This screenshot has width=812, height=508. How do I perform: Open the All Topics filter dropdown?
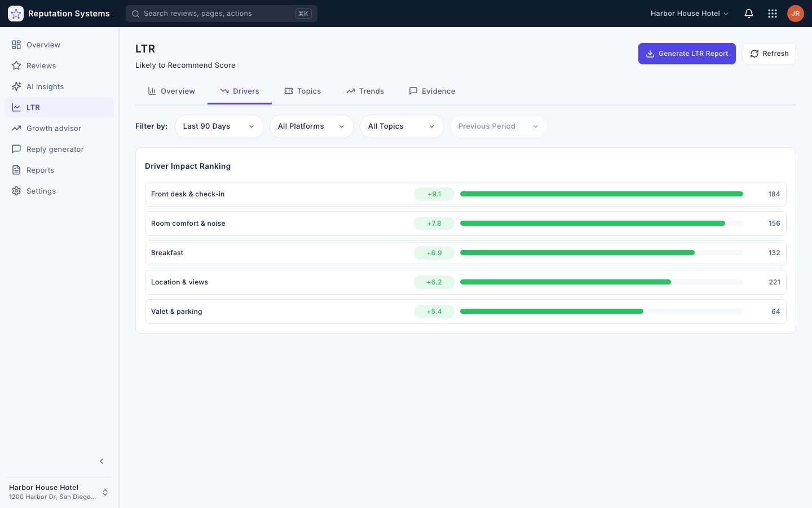402,126
